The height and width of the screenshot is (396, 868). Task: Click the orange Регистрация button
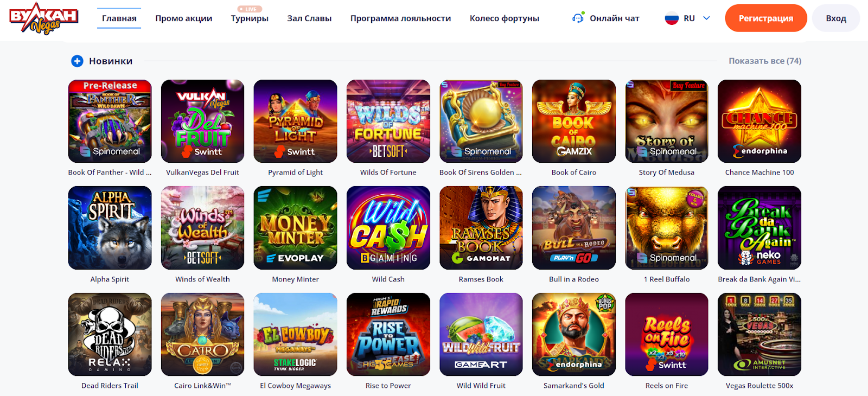pyautogui.click(x=766, y=18)
